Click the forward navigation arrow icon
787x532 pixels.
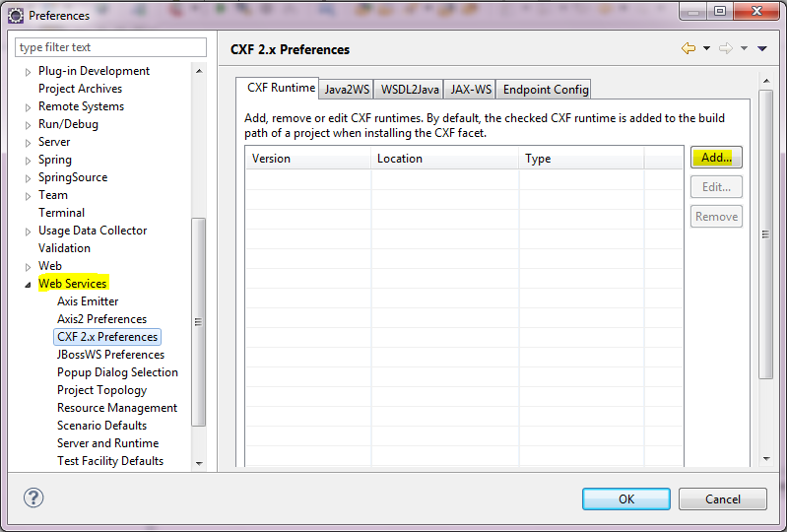click(726, 48)
